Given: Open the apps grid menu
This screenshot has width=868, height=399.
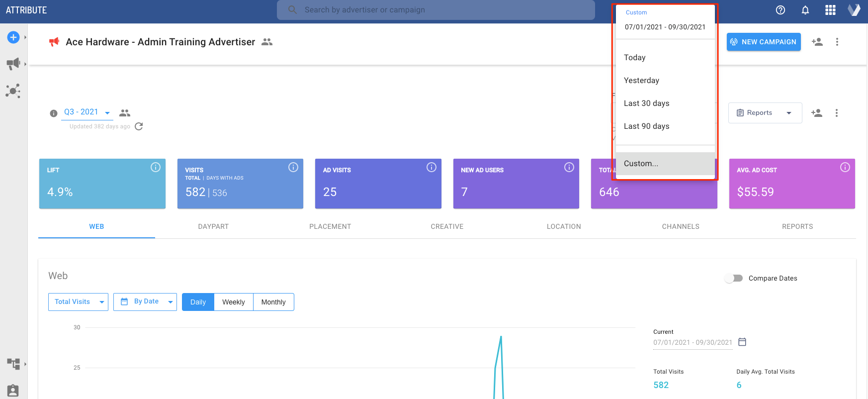Looking at the screenshot, I should [x=830, y=10].
